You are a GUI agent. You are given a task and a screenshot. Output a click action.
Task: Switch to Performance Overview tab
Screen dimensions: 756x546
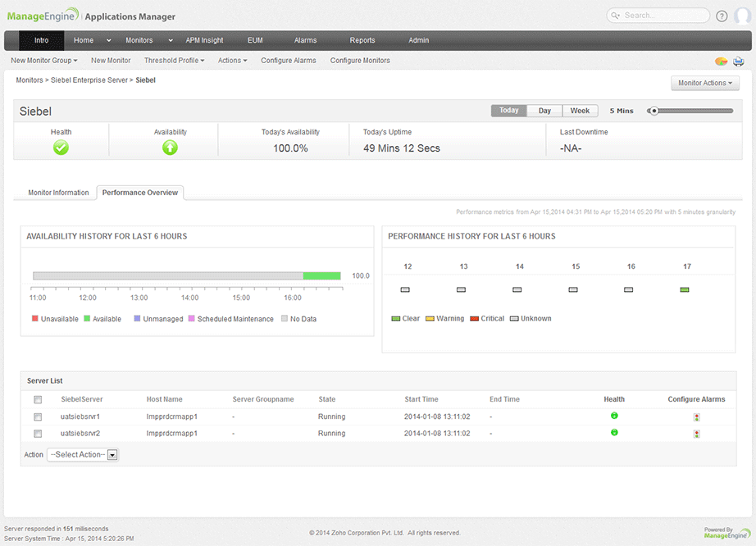pos(140,193)
